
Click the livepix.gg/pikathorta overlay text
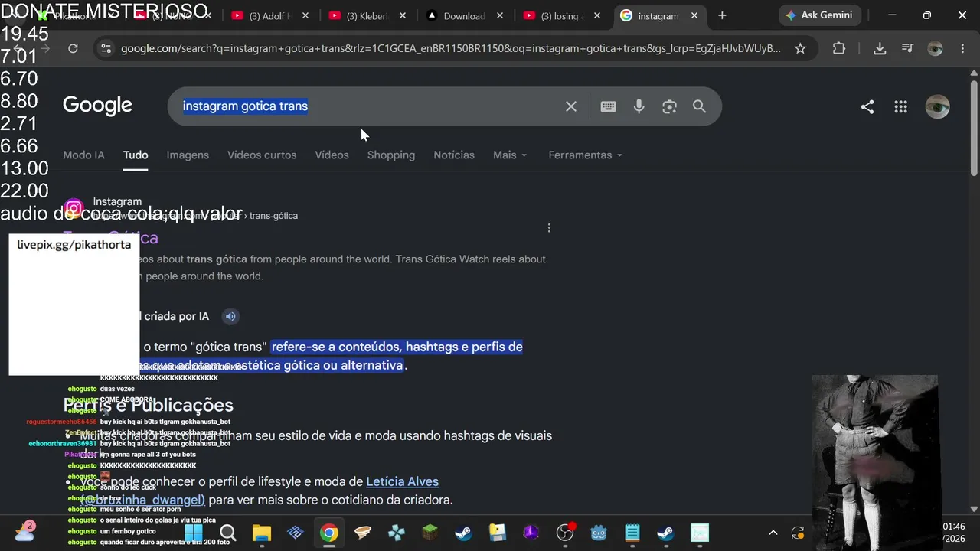point(74,245)
